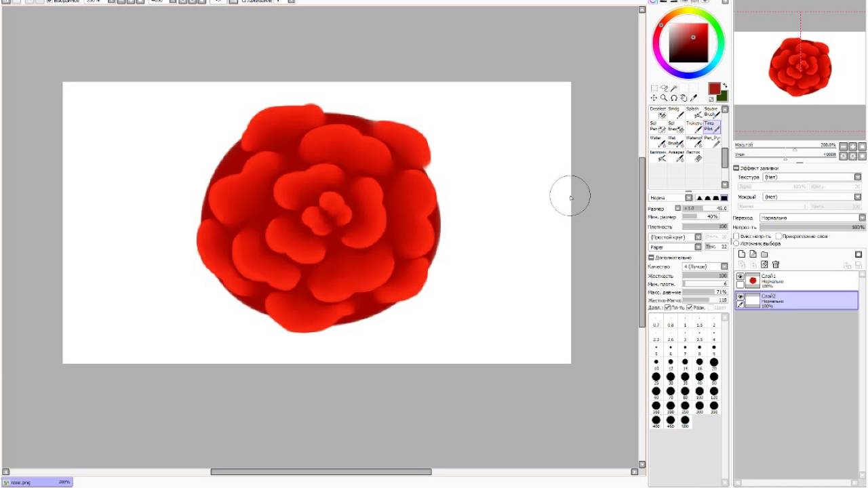Choose the Smdg brush tool
Screen dimensions: 868x488
coord(676,113)
